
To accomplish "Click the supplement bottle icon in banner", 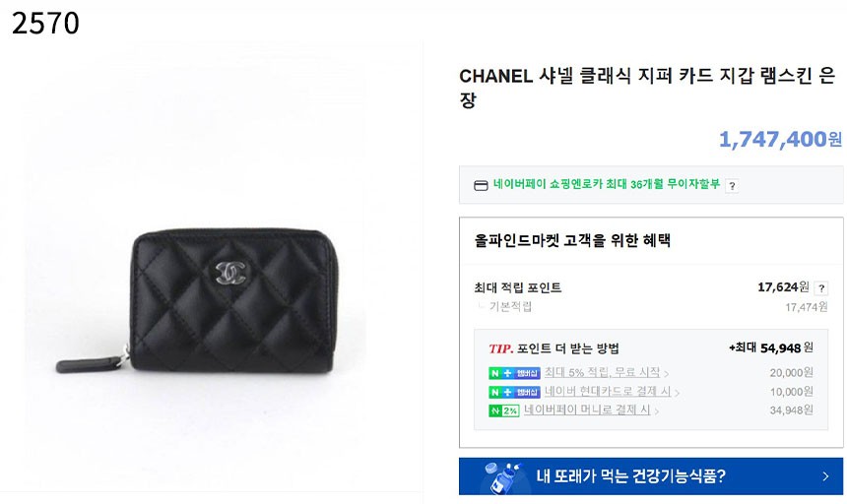I will tap(502, 476).
